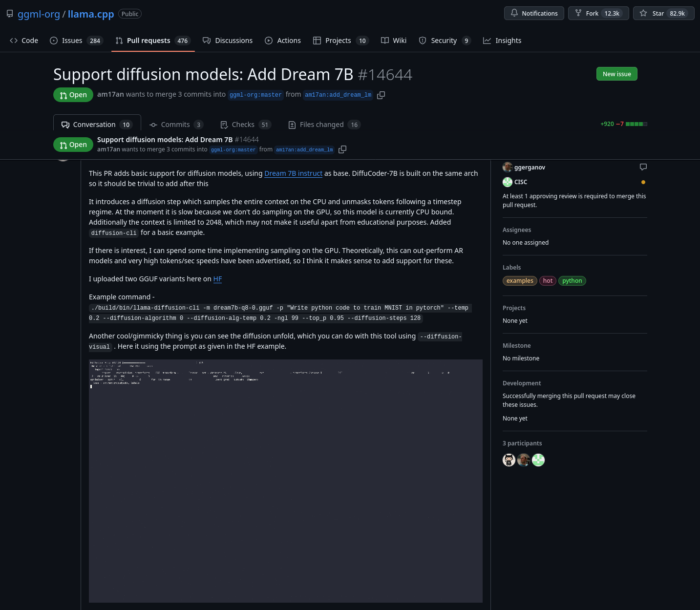The image size is (700, 610).
Task: Click the green New issue button
Action: 617,74
